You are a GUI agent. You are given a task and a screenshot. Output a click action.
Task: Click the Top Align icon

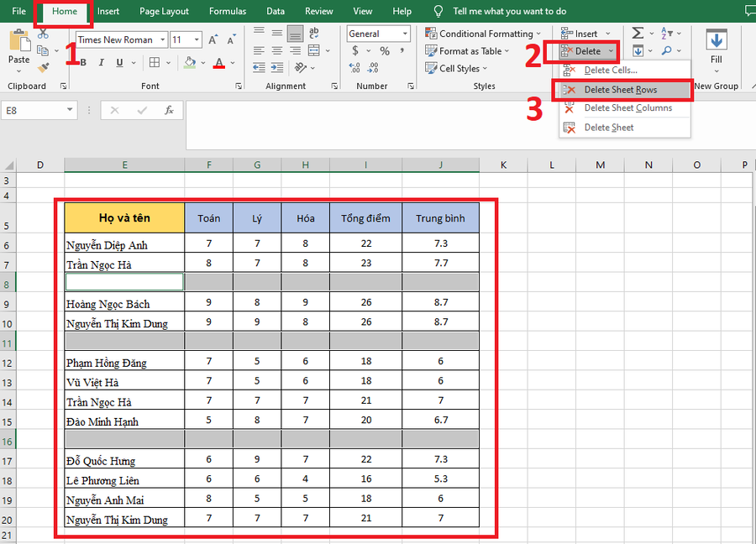pyautogui.click(x=259, y=32)
